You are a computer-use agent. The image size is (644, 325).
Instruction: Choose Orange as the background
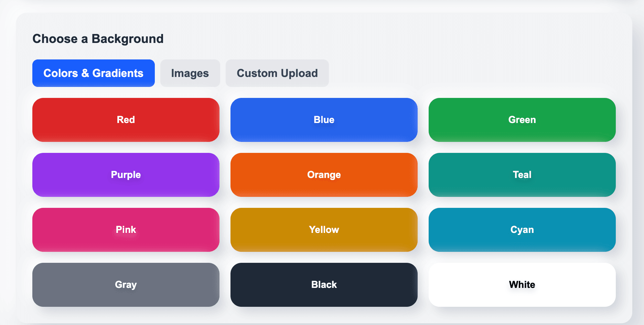(x=324, y=175)
